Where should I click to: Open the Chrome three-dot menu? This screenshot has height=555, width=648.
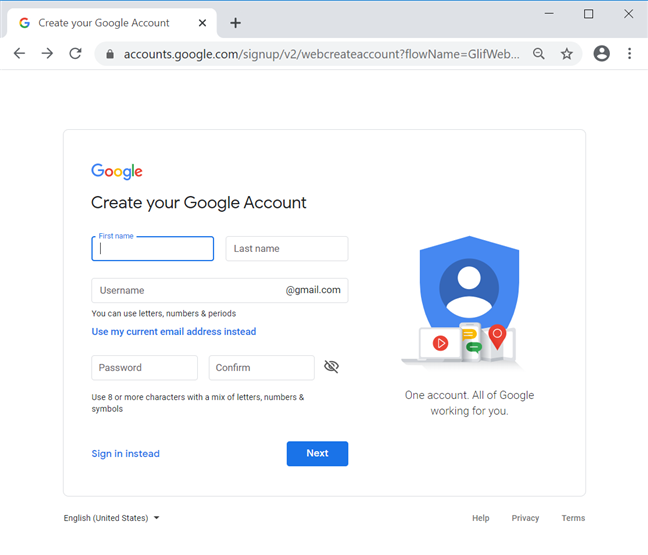point(630,54)
